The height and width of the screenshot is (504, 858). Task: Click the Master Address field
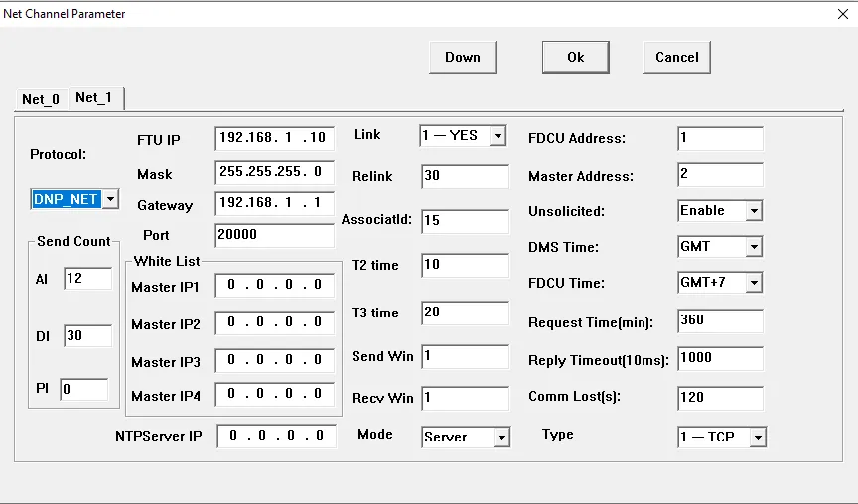(x=720, y=175)
